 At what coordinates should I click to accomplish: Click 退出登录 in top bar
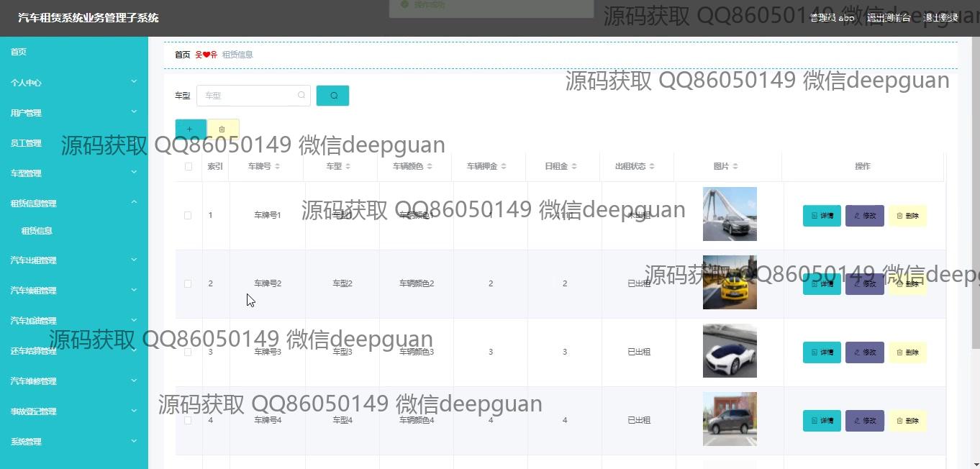click(x=940, y=18)
